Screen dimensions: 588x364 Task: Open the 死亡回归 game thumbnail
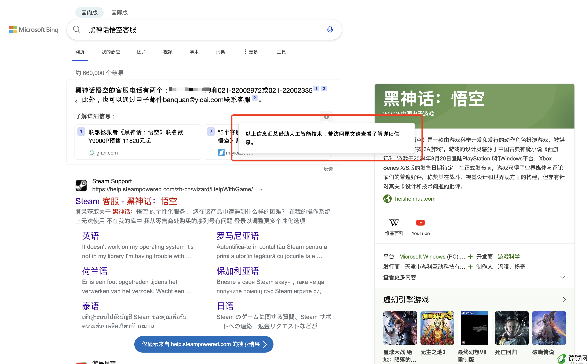512,328
